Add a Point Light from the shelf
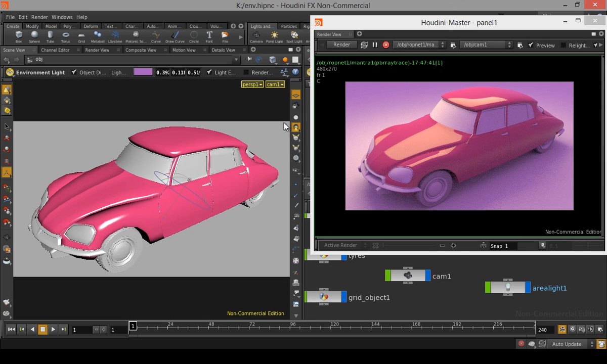607x364 pixels. click(x=274, y=37)
